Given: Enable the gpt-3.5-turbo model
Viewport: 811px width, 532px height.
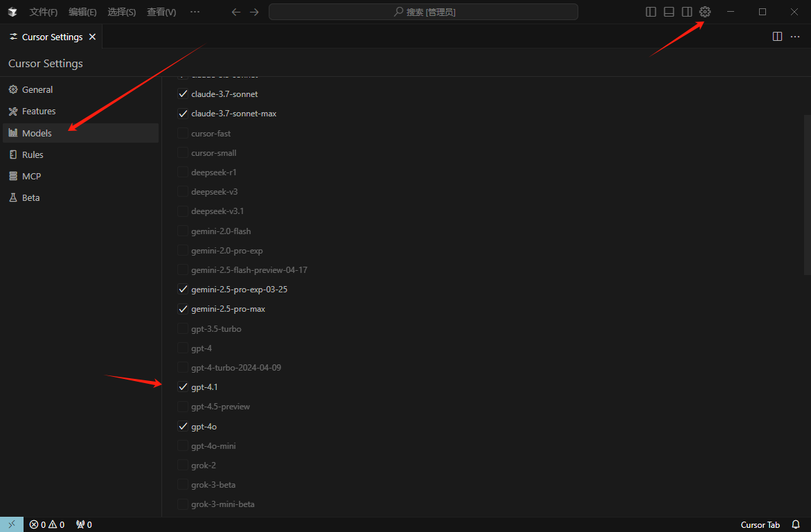Looking at the screenshot, I should (183, 328).
